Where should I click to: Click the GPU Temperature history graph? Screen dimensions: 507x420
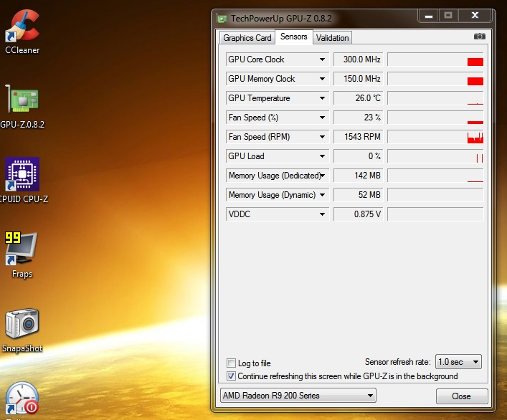click(435, 98)
